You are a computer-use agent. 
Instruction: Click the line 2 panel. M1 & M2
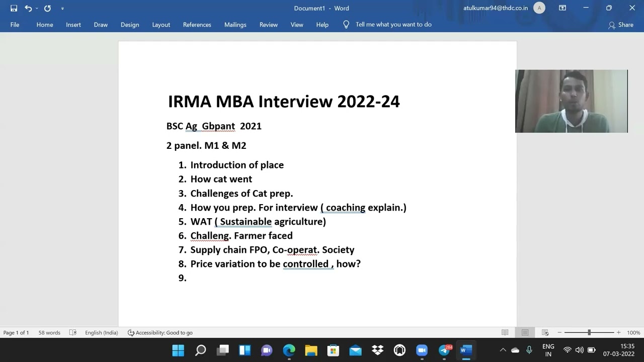coord(206,145)
